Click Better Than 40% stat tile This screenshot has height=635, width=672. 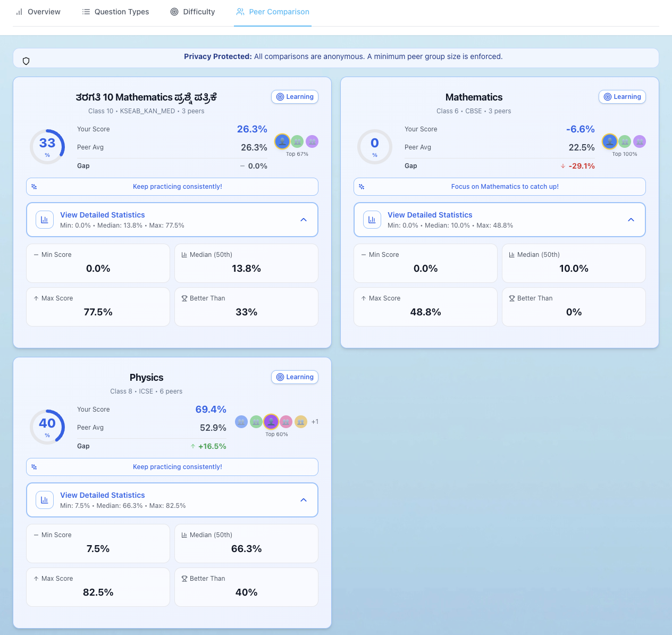pyautogui.click(x=246, y=587)
